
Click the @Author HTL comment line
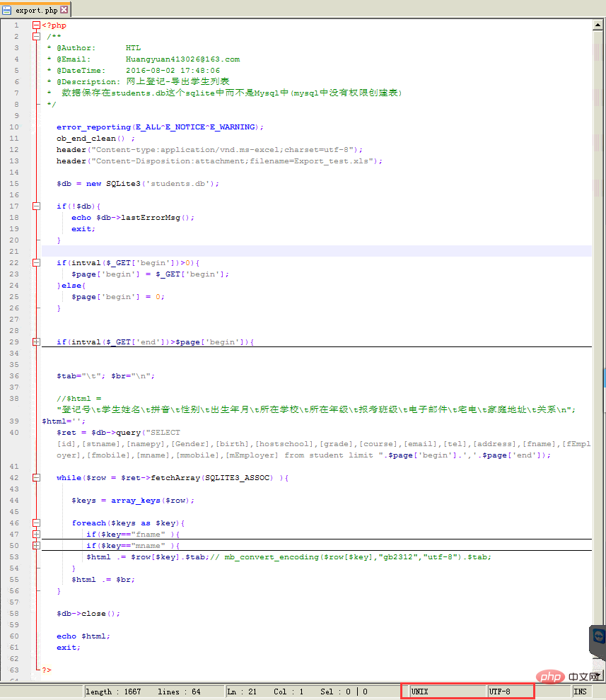94,48
